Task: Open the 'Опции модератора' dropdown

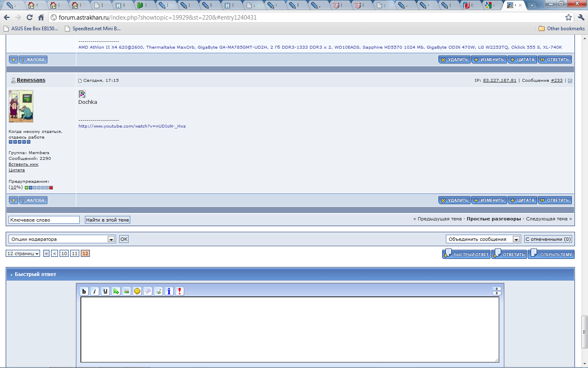Action: coord(62,239)
